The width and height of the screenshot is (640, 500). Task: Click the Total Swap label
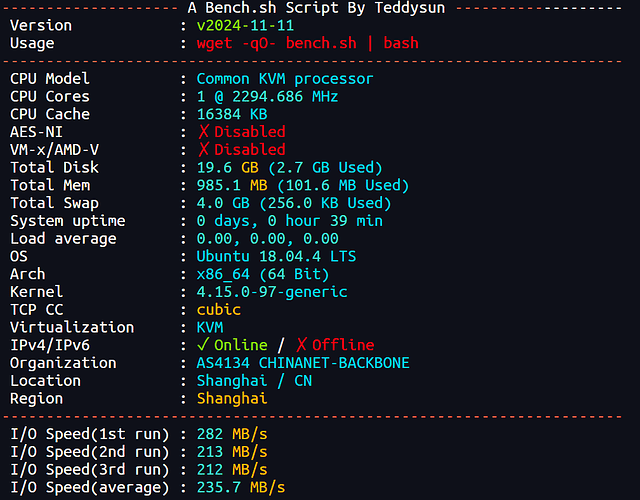coord(54,203)
